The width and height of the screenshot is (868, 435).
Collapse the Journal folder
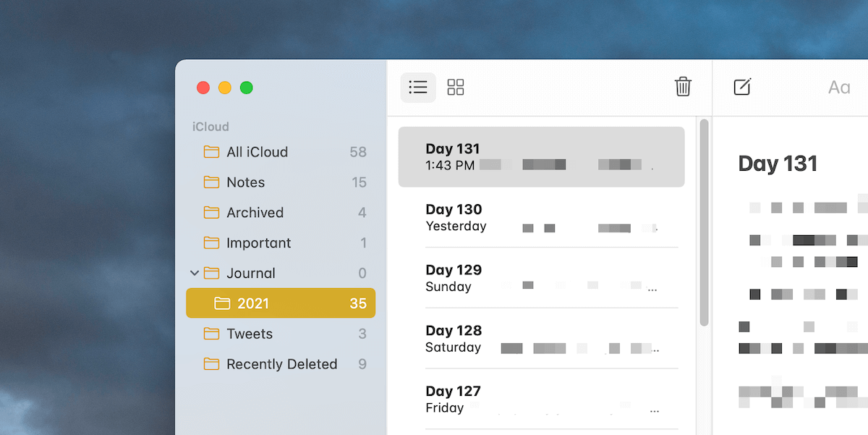194,273
